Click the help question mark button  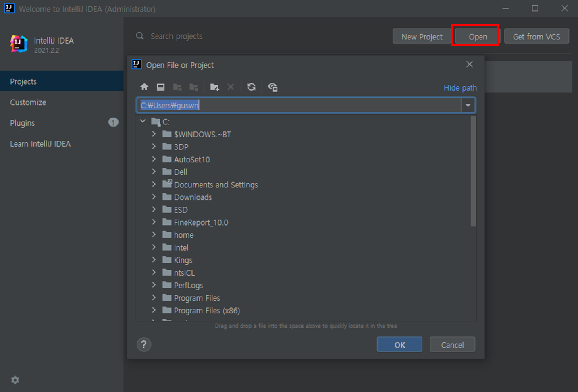[x=144, y=344]
